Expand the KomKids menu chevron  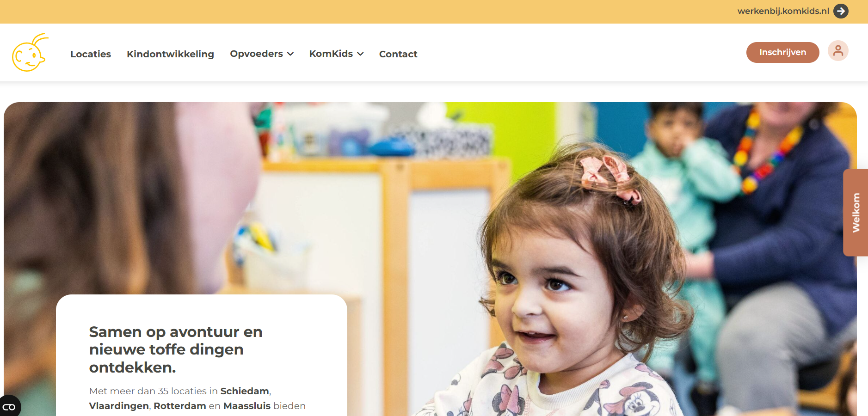(360, 54)
